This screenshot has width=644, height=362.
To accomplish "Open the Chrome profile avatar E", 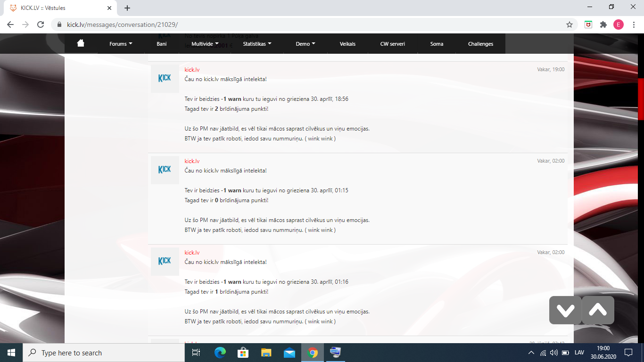I will 619,25.
